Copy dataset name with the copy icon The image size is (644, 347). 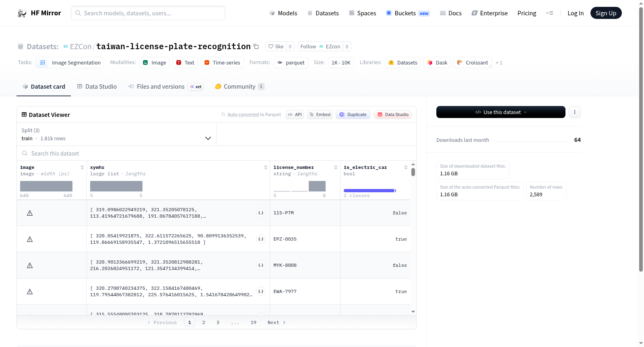(256, 46)
